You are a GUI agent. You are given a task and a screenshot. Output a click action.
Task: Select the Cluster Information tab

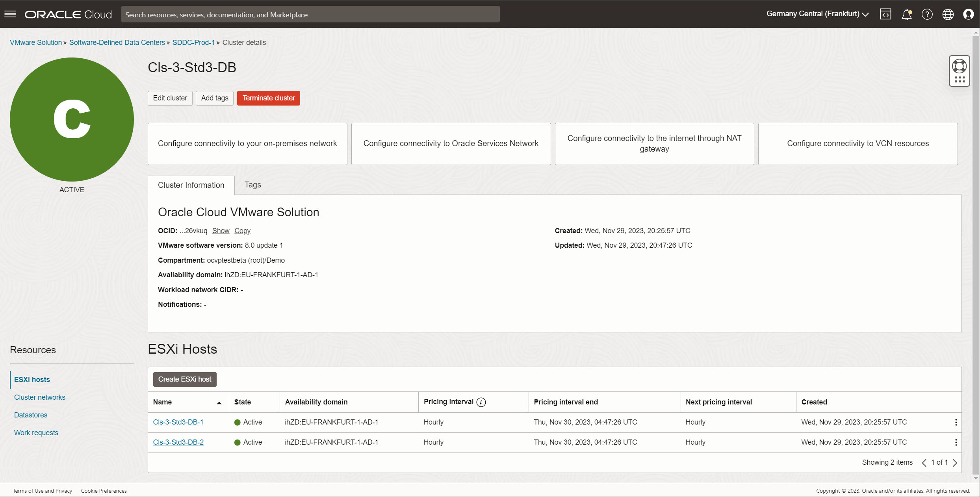(191, 184)
